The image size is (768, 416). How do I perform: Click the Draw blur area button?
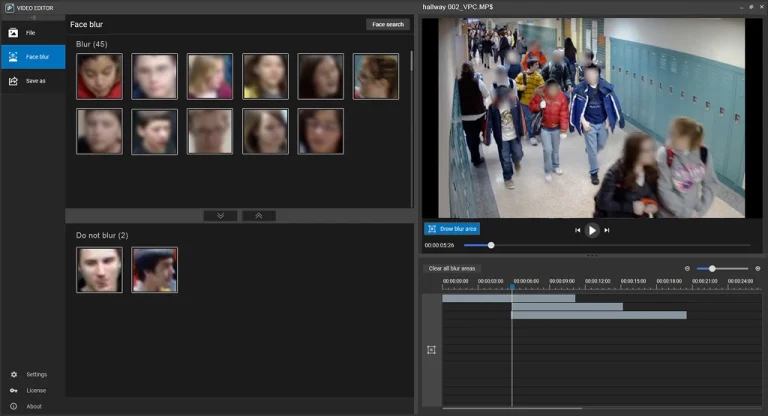pyautogui.click(x=452, y=229)
